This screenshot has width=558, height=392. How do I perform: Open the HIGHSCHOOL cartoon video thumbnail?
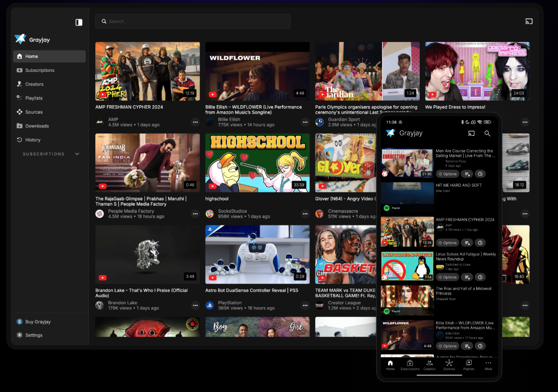(257, 163)
